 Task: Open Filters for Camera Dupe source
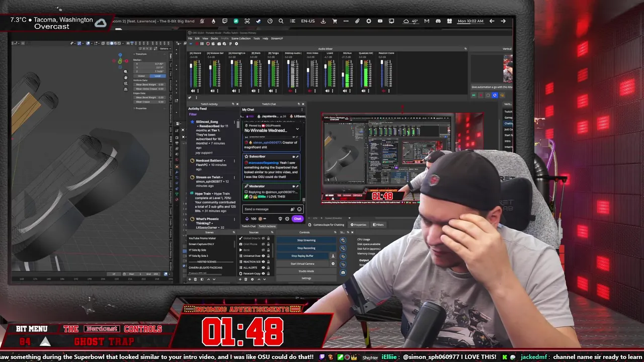[x=378, y=225]
